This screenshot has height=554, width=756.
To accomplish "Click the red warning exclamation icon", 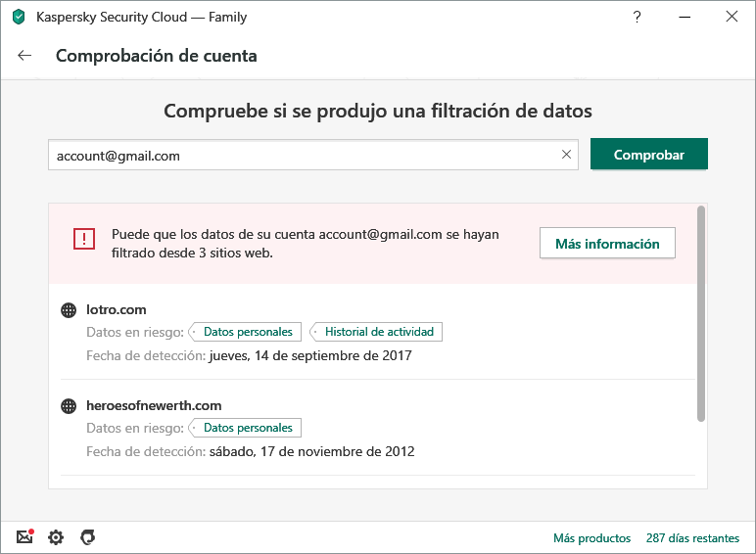I will [x=85, y=239].
